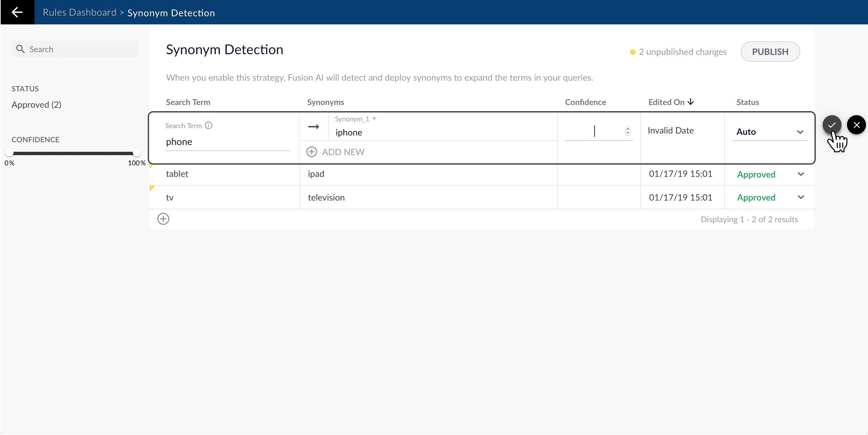Click the confidence number stepper arrows
The height and width of the screenshot is (435, 868).
click(x=628, y=131)
